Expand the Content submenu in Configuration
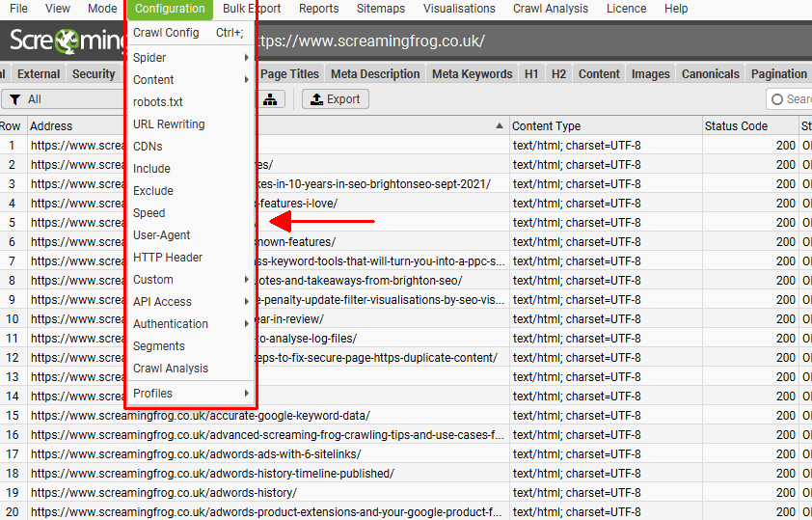Image resolution: width=812 pixels, height=520 pixels. point(190,80)
